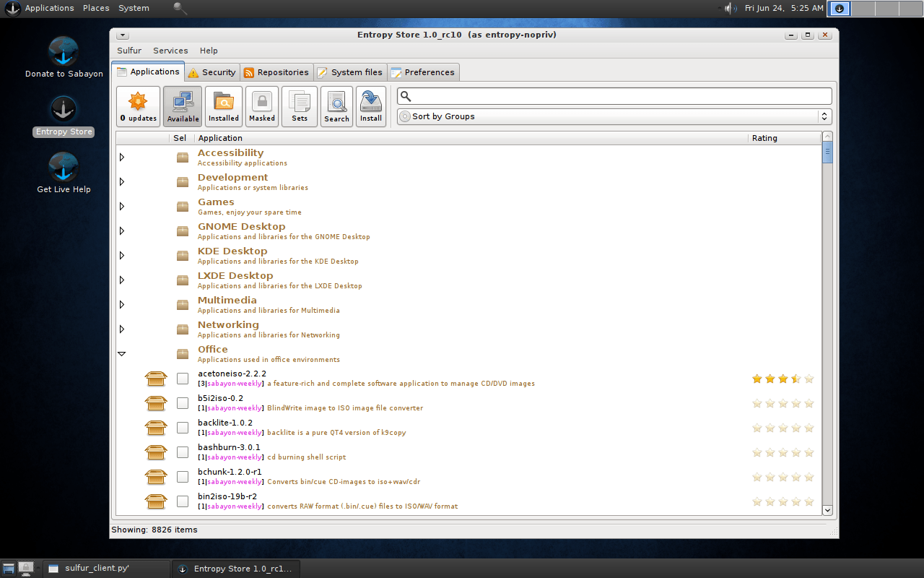Click the bin2iso package box icon

156,501
